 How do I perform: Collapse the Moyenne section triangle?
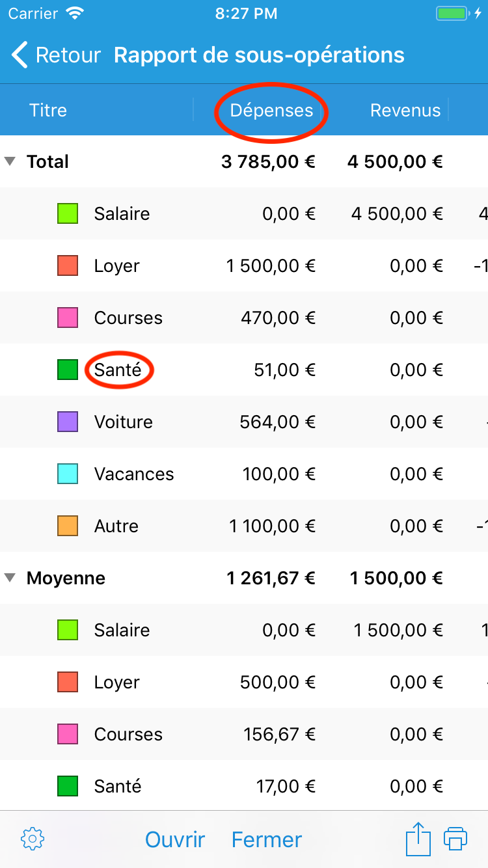(x=10, y=578)
